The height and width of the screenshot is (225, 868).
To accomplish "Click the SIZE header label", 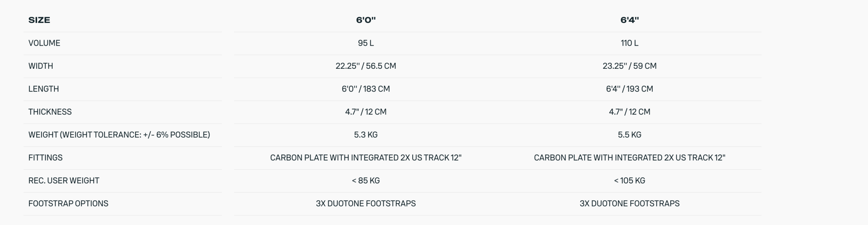I will click(39, 20).
